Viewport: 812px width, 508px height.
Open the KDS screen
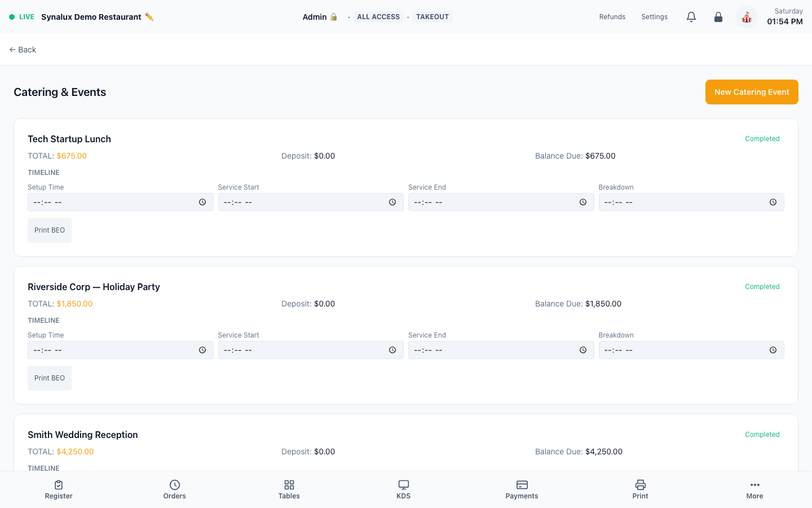pyautogui.click(x=404, y=490)
